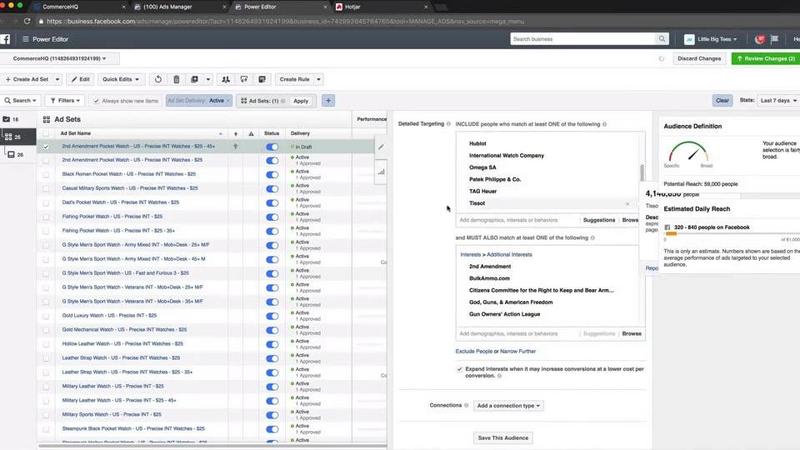Toggle status of Dad's Pocket Watch ad set
The height and width of the screenshot is (450, 800).
pyautogui.click(x=272, y=203)
